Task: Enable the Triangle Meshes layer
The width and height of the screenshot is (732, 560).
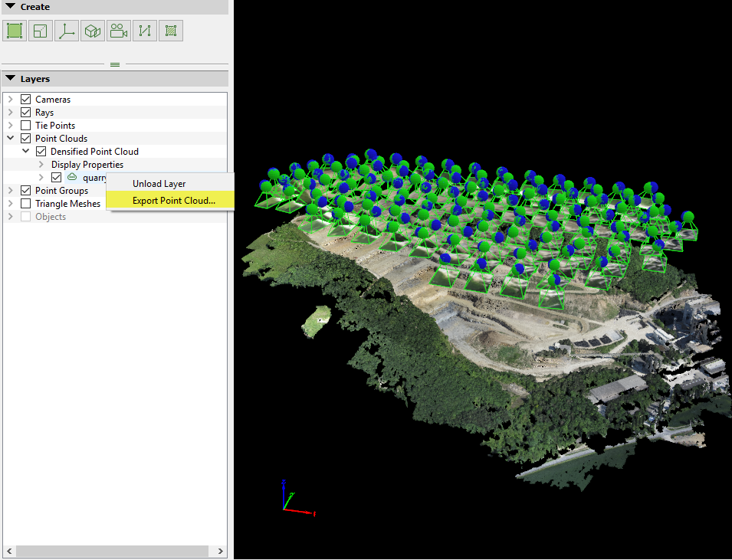Action: click(x=26, y=203)
